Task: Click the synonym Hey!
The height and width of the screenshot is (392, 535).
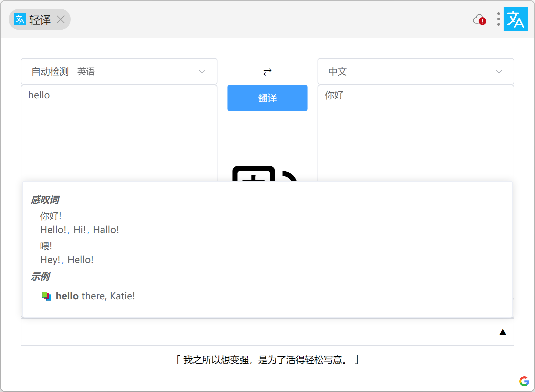Action: 50,260
